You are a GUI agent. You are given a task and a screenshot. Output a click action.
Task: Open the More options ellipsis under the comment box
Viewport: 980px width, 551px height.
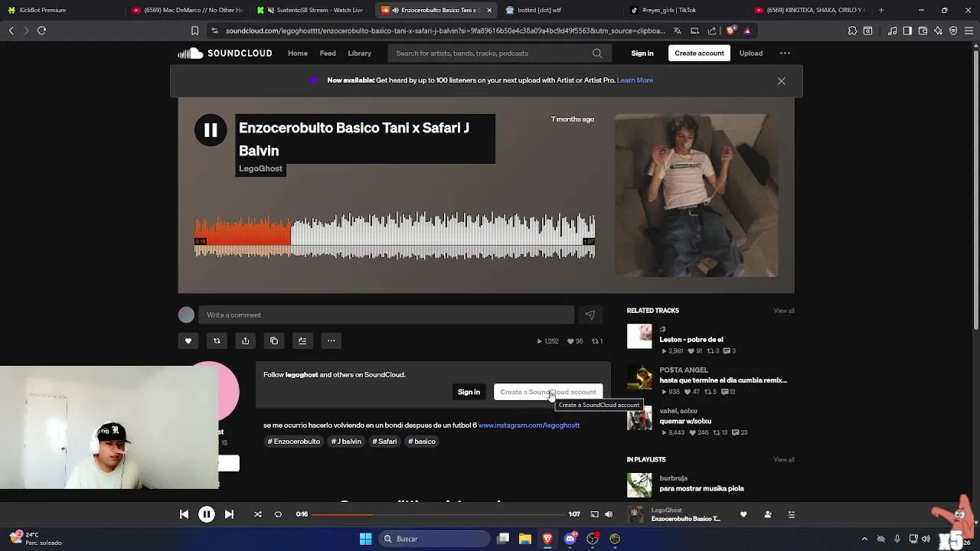[x=331, y=341]
